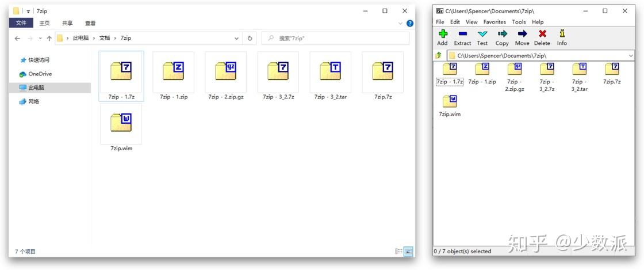Select 此电脑 in Explorer sidebar

coord(49,88)
